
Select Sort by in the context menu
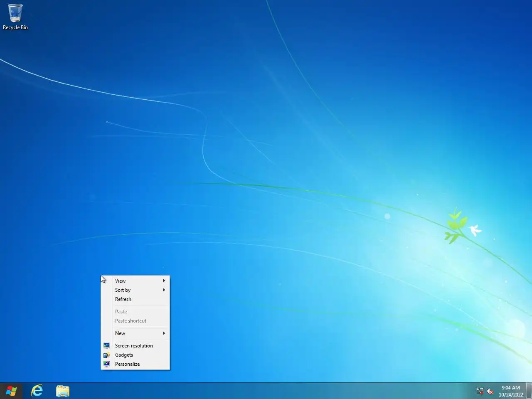[135, 290]
